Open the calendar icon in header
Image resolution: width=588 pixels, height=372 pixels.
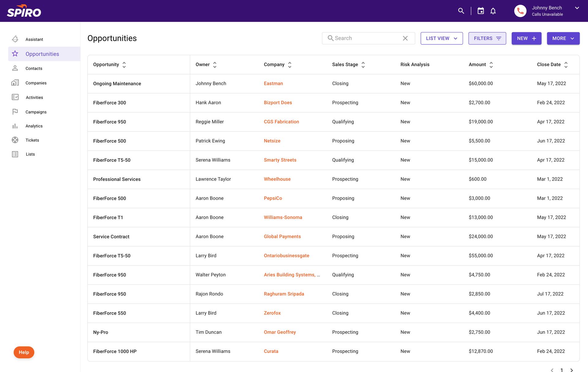481,11
